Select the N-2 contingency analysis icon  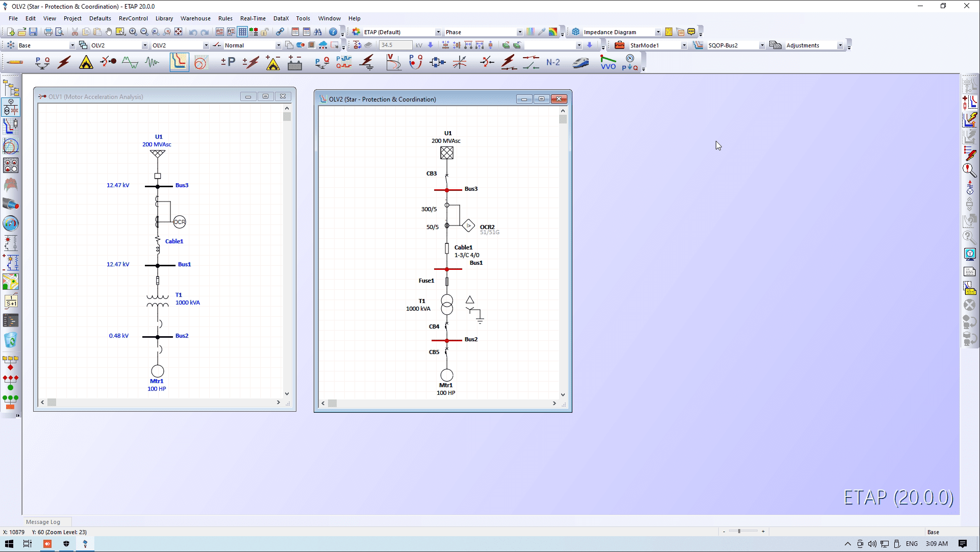pyautogui.click(x=553, y=62)
